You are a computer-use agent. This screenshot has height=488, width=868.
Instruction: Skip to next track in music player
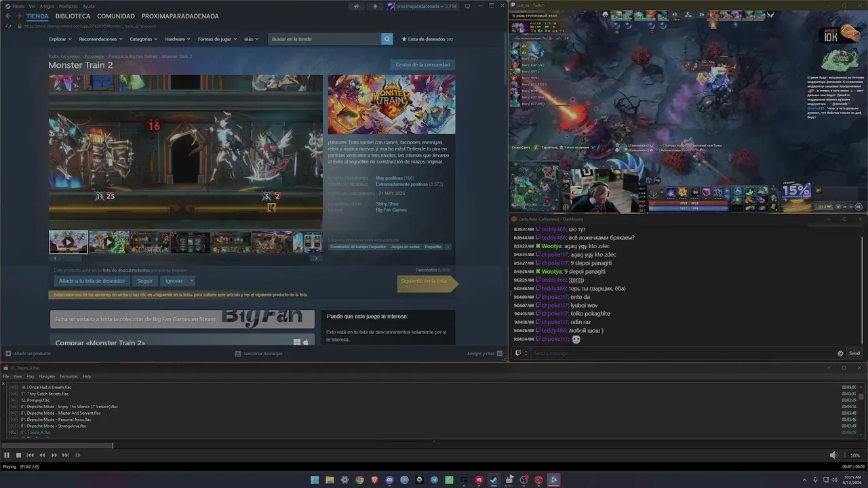[66, 455]
